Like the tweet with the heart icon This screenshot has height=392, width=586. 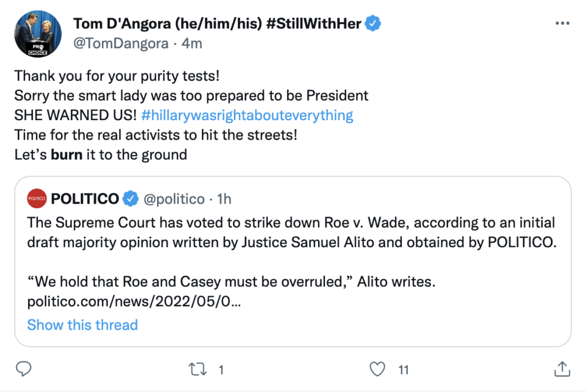click(x=377, y=369)
